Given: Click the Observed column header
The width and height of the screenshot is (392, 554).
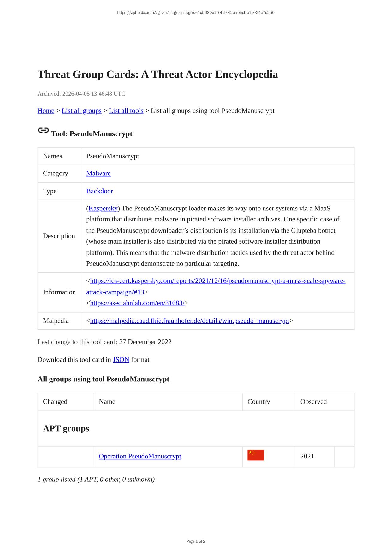Looking at the screenshot, I should pos(313,402).
